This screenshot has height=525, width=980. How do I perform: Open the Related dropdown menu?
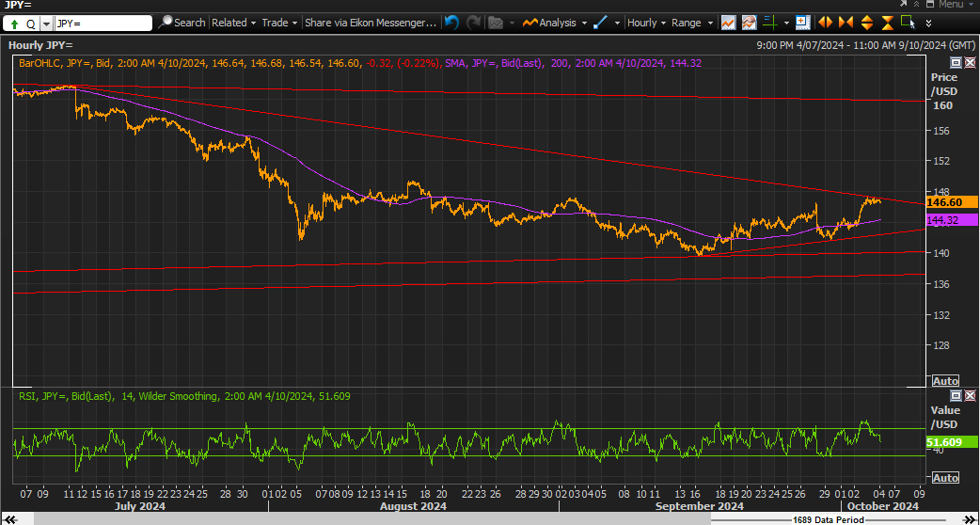[x=234, y=23]
